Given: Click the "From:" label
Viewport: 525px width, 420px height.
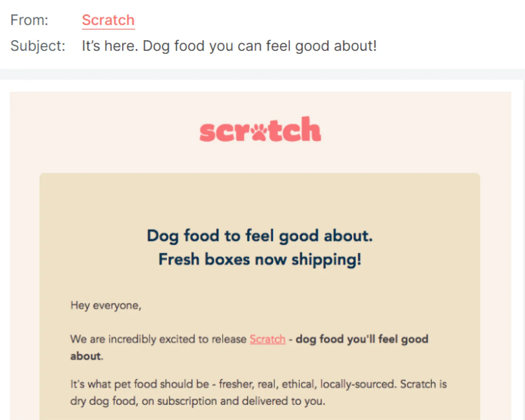Looking at the screenshot, I should (x=29, y=20).
